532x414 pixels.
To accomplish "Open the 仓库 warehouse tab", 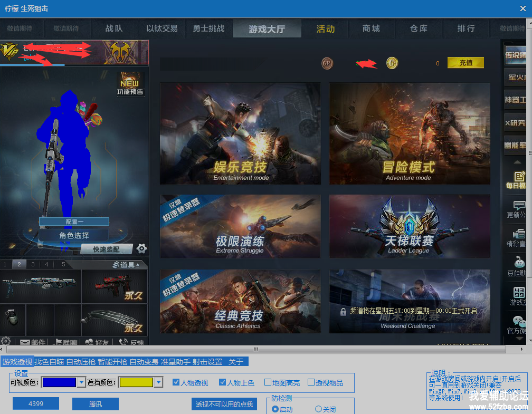I will [x=419, y=28].
